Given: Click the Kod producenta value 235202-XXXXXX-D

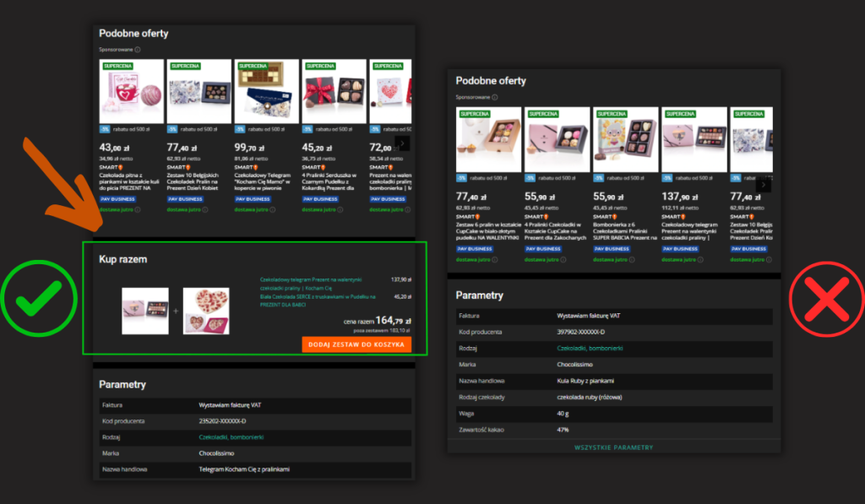Looking at the screenshot, I should click(x=222, y=421).
